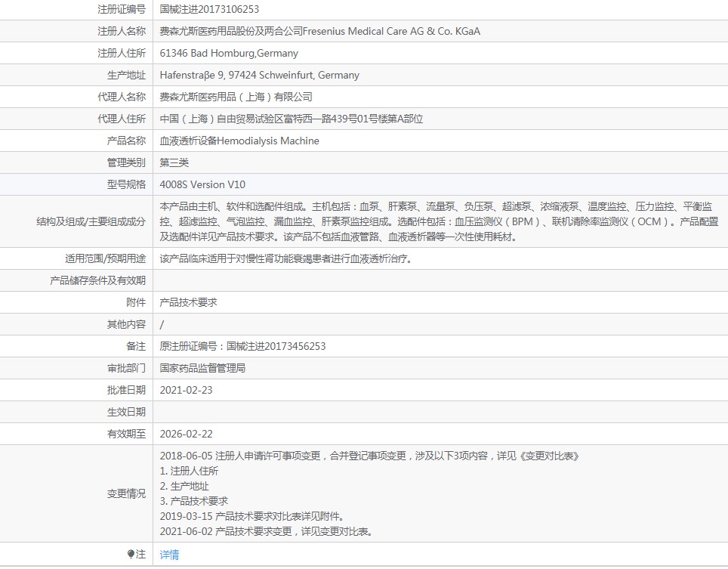Select management class value 第三类

pos(174,162)
